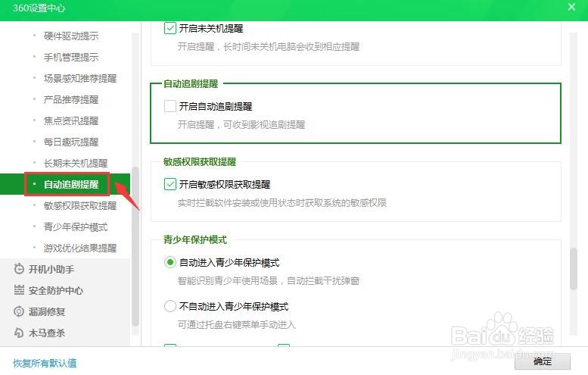This screenshot has height=375, width=588.
Task: Enable 开启自动追剧提醒 checkbox
Action: coord(170,106)
